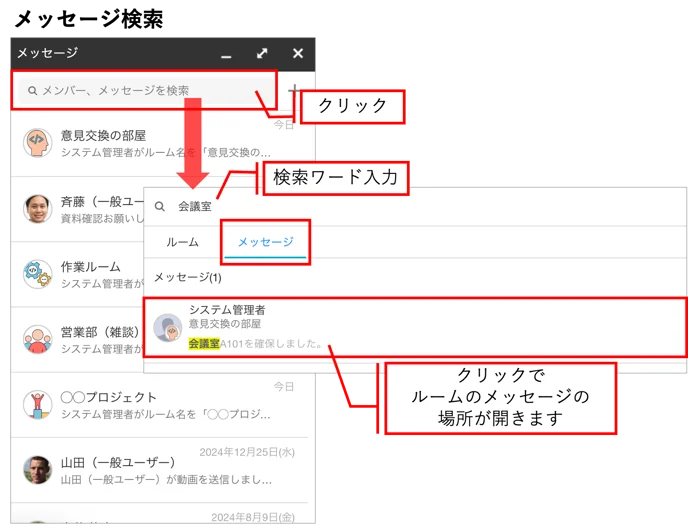
Task: Click highlighted 会議室 keyword in result
Action: point(204,344)
